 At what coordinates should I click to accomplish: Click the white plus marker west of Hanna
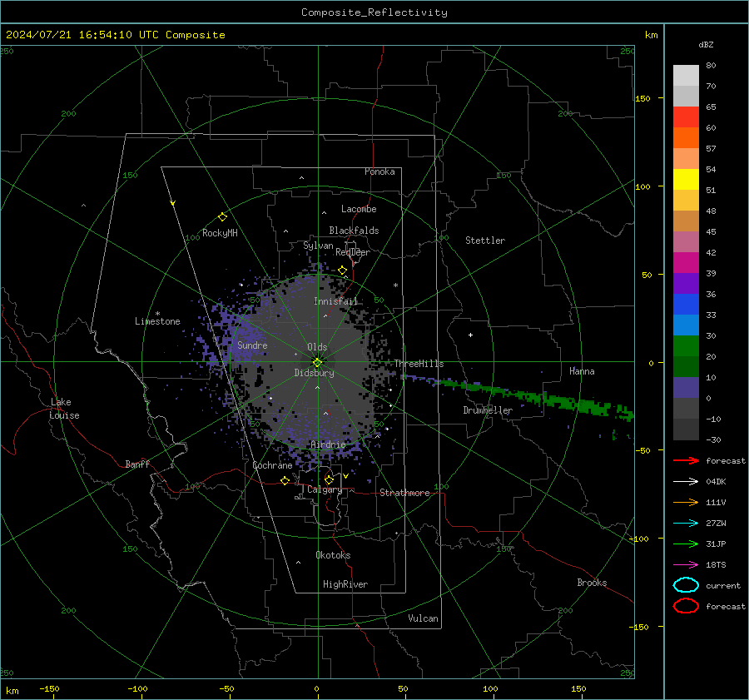point(470,335)
